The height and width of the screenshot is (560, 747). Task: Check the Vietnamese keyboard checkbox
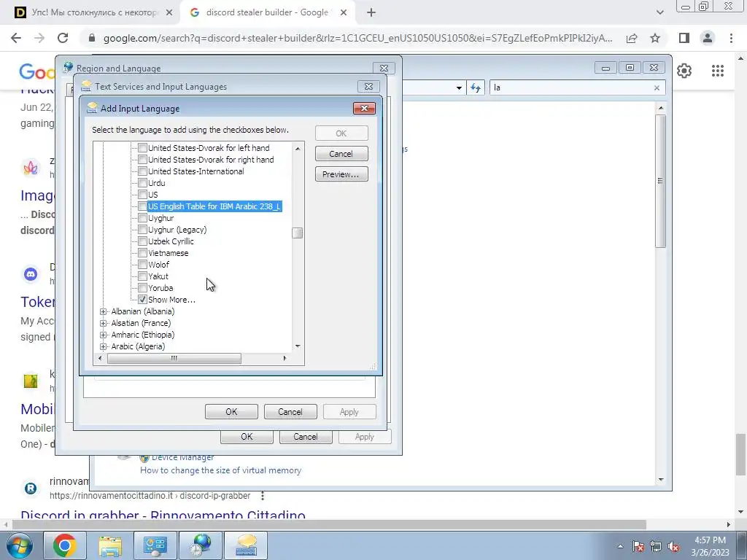click(142, 253)
